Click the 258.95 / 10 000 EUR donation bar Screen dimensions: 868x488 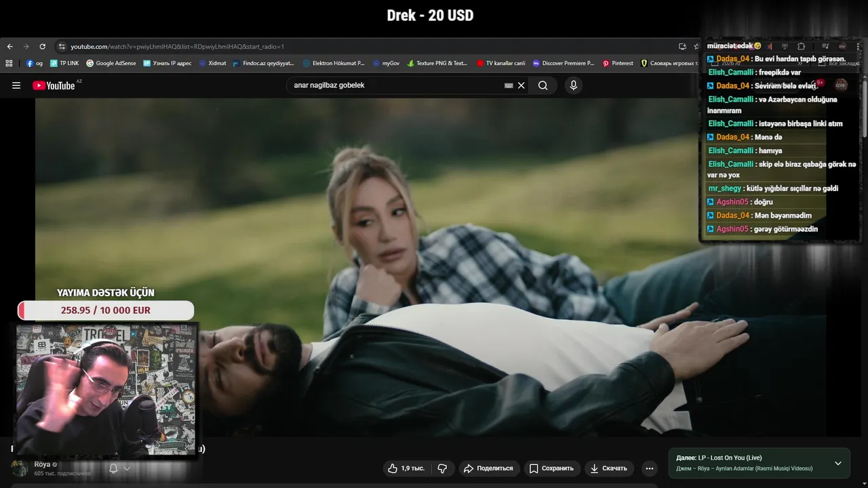[x=106, y=310]
